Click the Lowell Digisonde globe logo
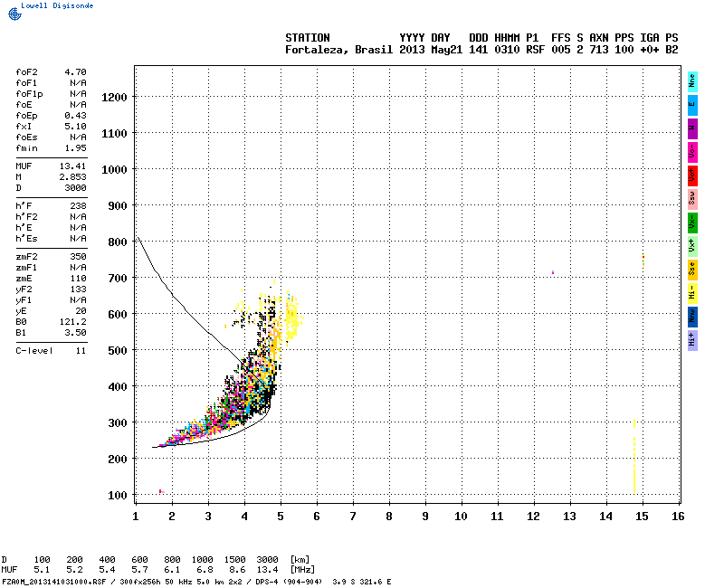 [x=14, y=14]
